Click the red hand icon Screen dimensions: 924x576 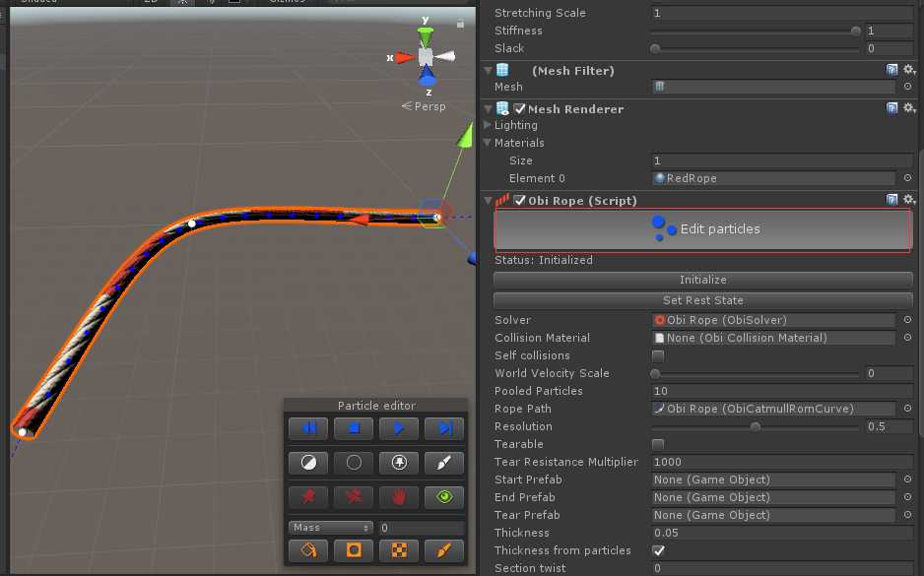coord(399,497)
